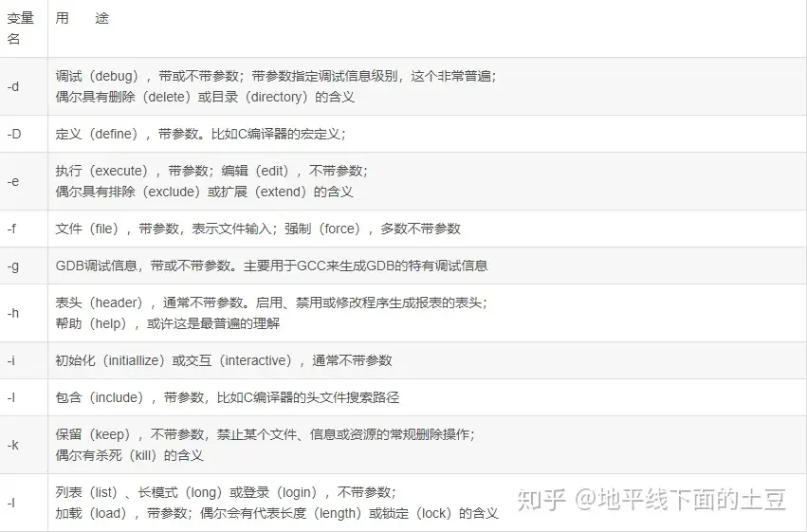Click the description '包含 (include)，带参数'
Image resolution: width=807 pixels, height=532 pixels.
tap(227, 397)
